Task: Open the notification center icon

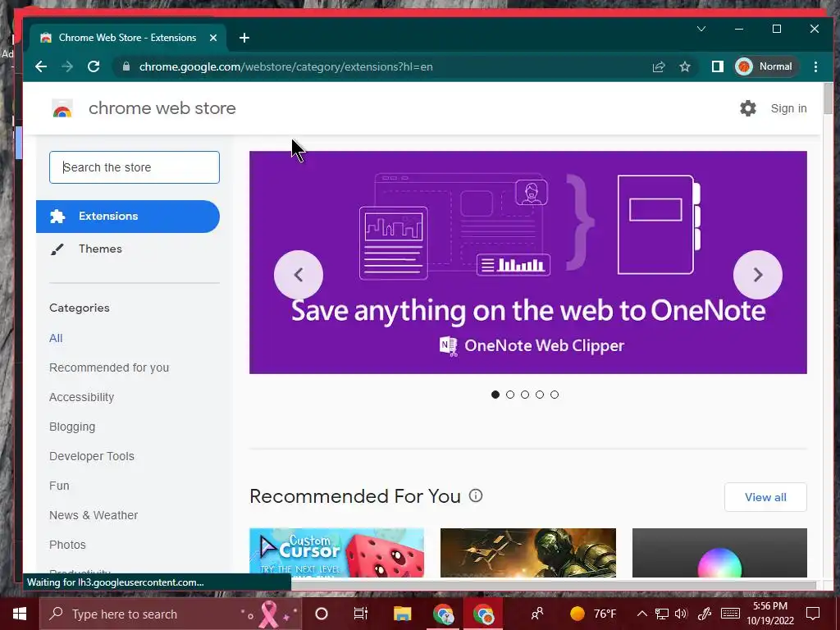Action: click(813, 614)
